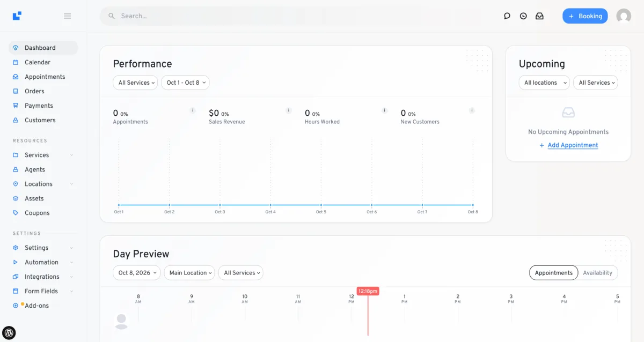Open the Payments menu item
Viewport: 644px width, 342px height.
coord(43,106)
